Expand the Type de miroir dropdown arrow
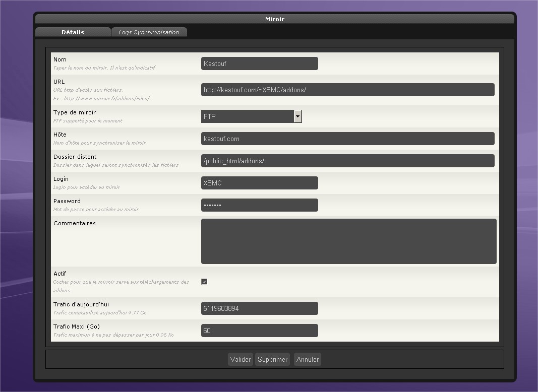The height and width of the screenshot is (392, 538). click(x=297, y=116)
